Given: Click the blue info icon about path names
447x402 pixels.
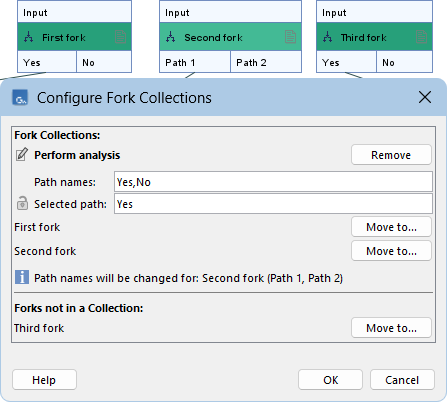Looking at the screenshot, I should (22, 277).
